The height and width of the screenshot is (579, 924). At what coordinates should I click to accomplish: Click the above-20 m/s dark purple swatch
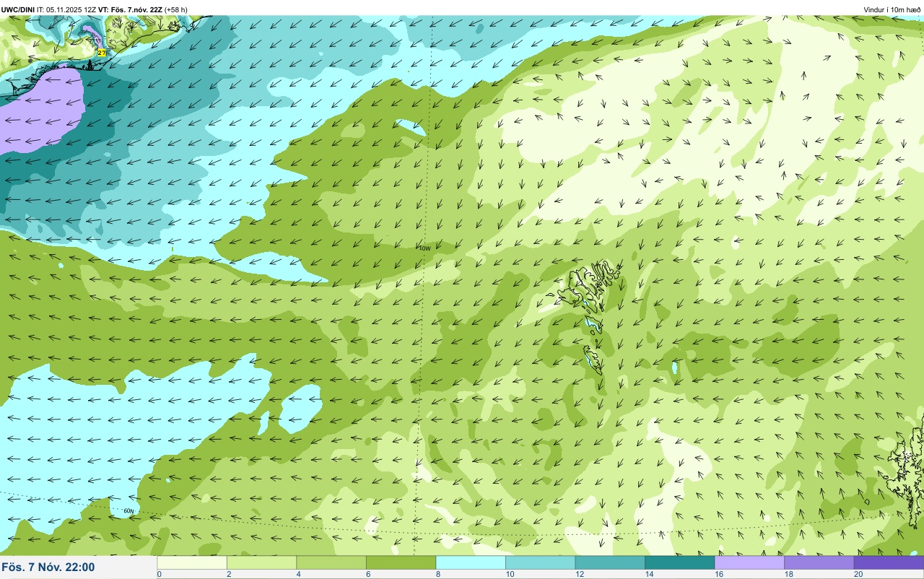pyautogui.click(x=889, y=562)
